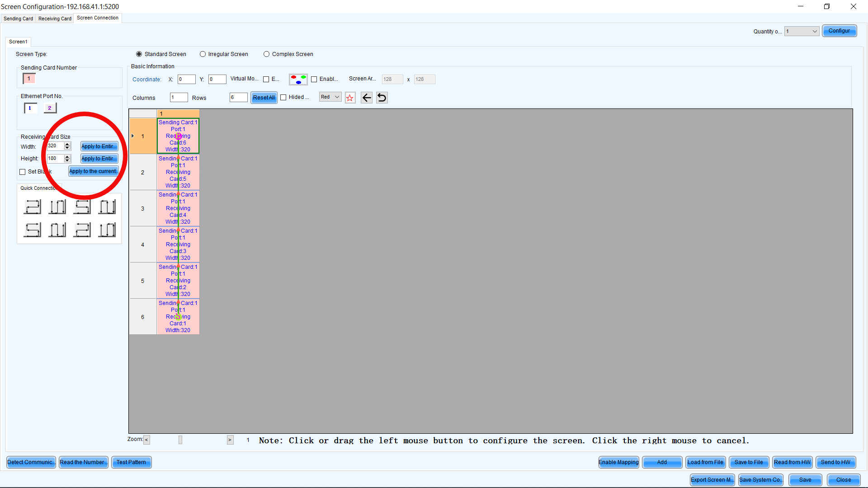Screen dimensions: 868x488
Task: Click the undo curved arrow icon
Action: click(x=382, y=98)
